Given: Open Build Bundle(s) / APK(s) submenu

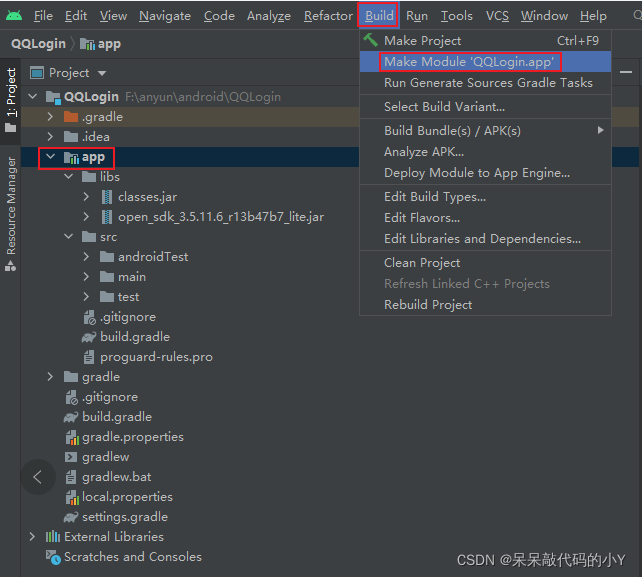Looking at the screenshot, I should click(485, 131).
